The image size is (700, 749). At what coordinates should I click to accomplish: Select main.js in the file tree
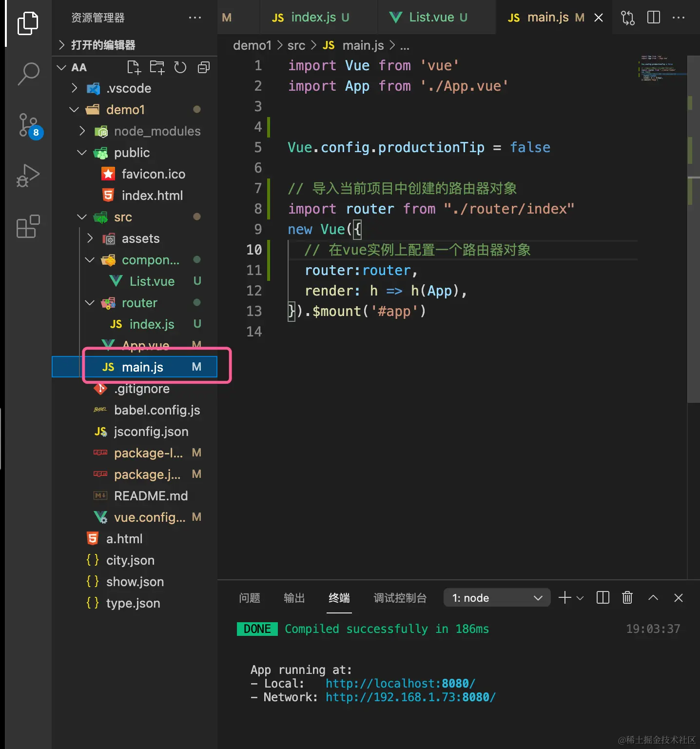[135, 367]
